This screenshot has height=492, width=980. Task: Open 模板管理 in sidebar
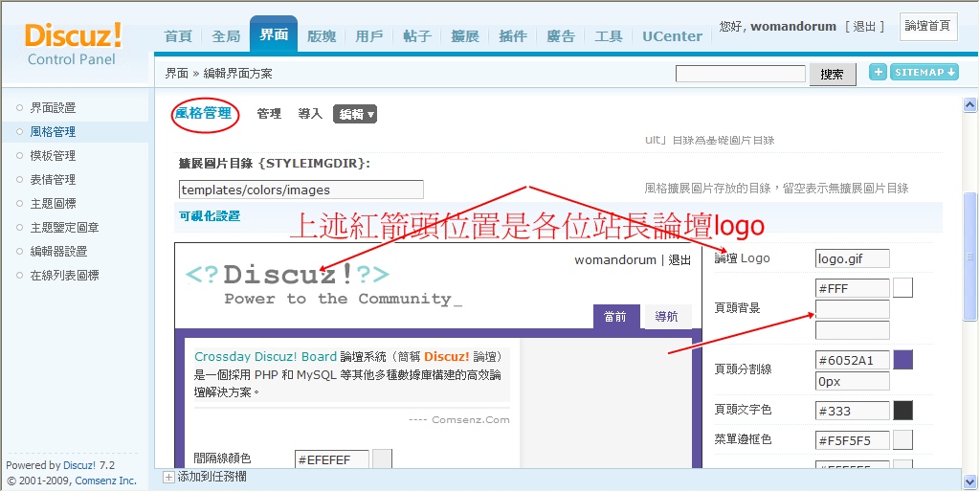[54, 156]
